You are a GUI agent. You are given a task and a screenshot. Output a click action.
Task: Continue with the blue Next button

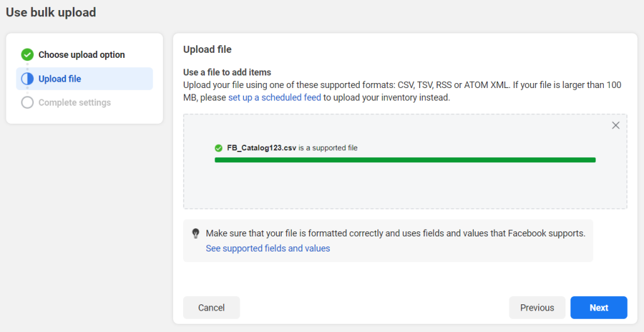599,307
